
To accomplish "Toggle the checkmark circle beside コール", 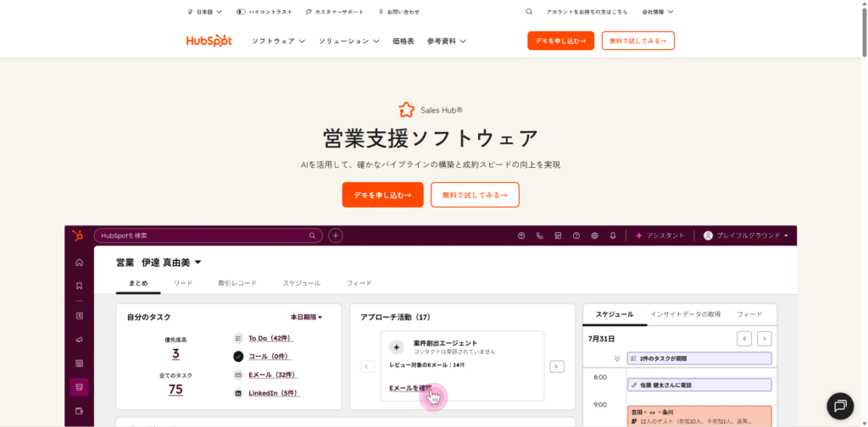I will [x=238, y=356].
